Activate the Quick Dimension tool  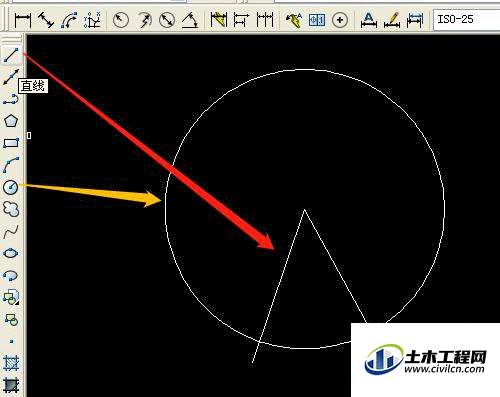pyautogui.click(x=219, y=20)
